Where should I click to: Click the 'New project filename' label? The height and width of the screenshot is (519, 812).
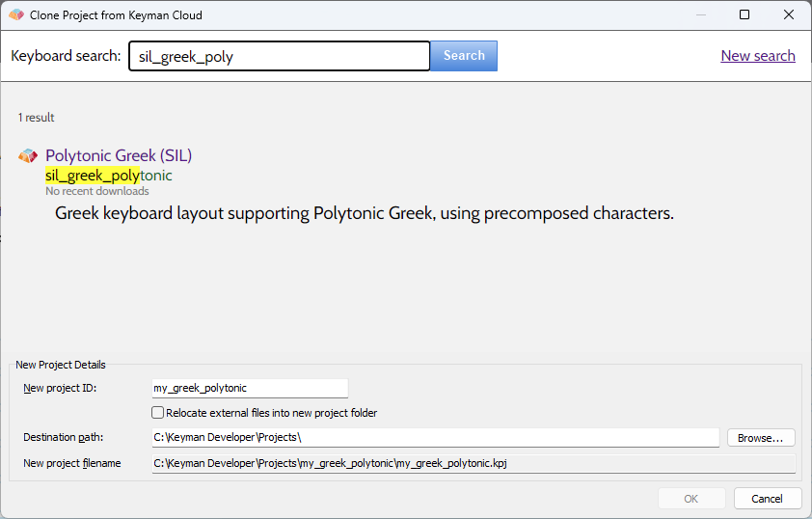click(x=72, y=463)
